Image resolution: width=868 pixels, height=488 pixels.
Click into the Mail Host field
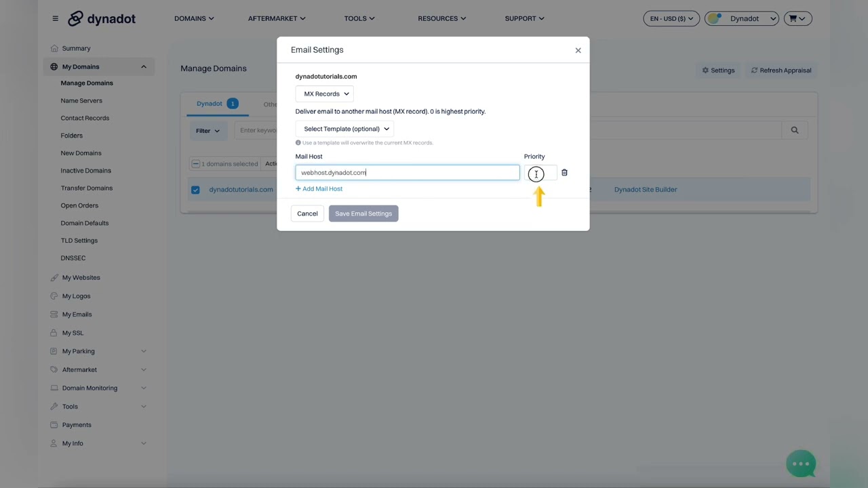pyautogui.click(x=408, y=173)
